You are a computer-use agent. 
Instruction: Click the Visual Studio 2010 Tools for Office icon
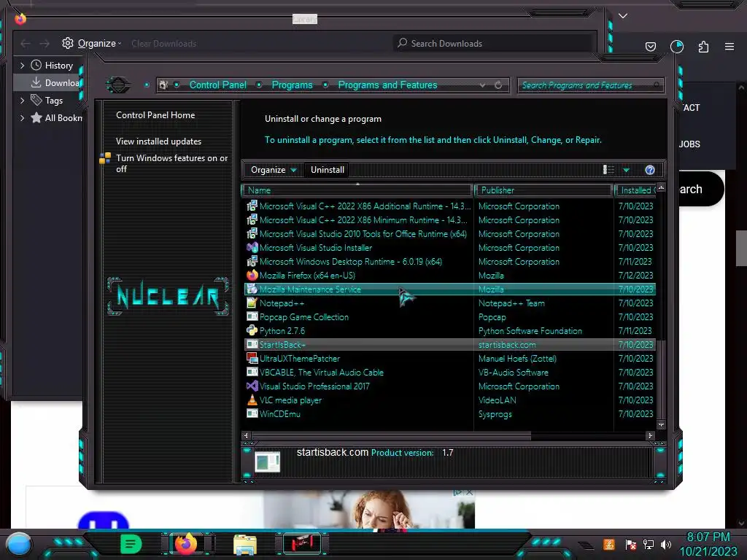[x=252, y=234]
